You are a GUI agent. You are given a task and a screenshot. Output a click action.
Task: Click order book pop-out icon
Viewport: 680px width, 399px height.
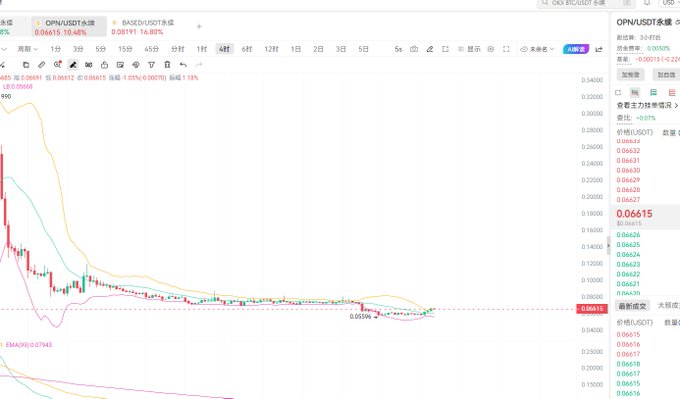click(x=618, y=92)
